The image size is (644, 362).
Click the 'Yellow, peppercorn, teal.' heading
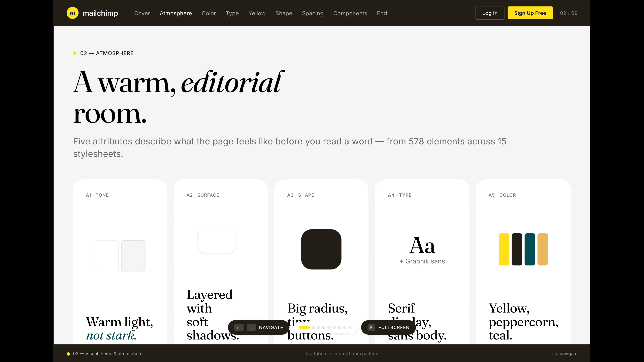pos(523,322)
